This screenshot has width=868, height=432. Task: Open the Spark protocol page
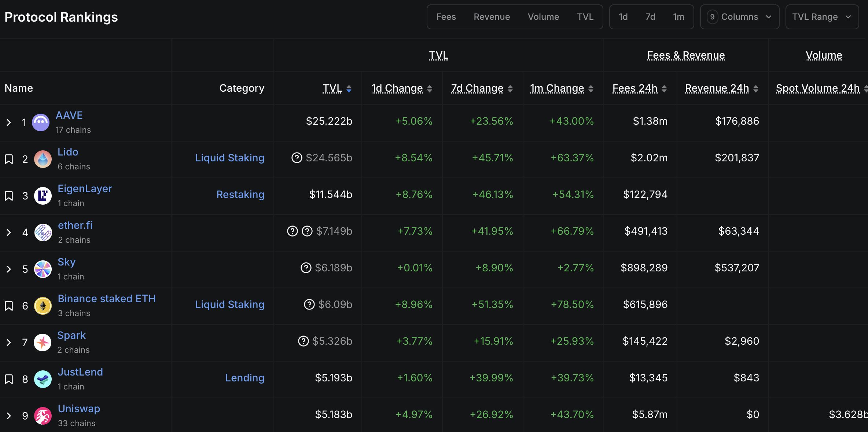point(71,335)
